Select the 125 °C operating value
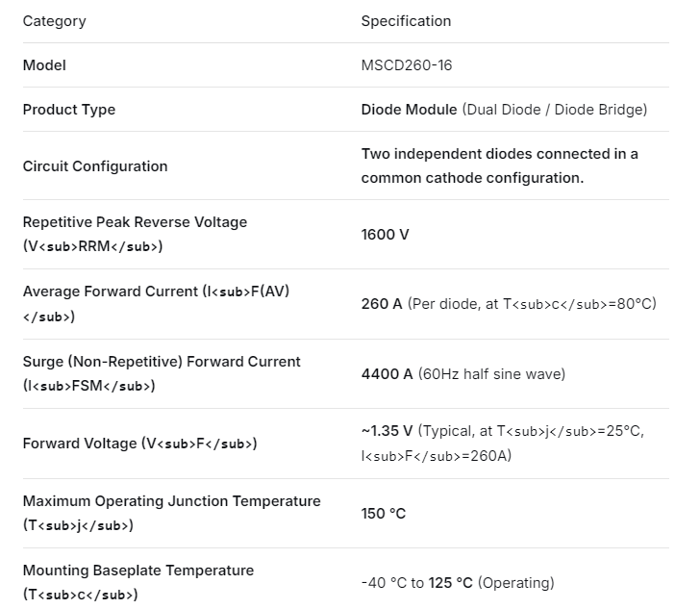Image resolution: width=700 pixels, height=609 pixels. click(450, 583)
